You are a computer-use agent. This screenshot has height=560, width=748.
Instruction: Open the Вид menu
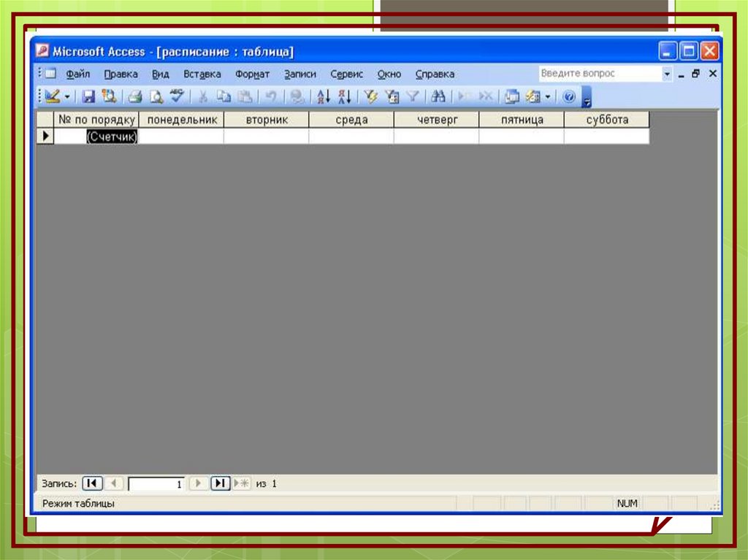point(160,74)
